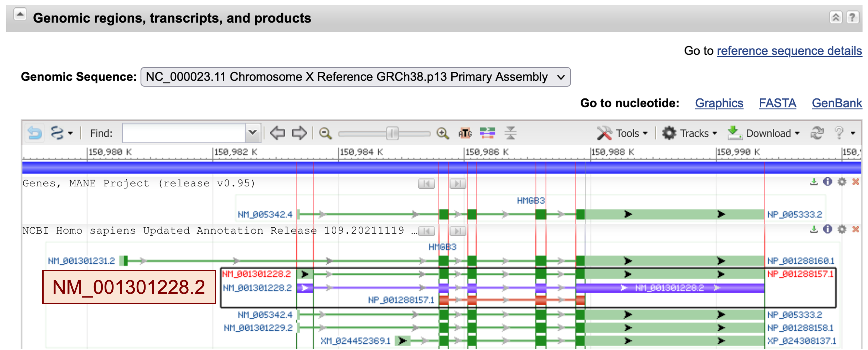
Task: Zoom to sequence level ATG icon
Action: [465, 133]
